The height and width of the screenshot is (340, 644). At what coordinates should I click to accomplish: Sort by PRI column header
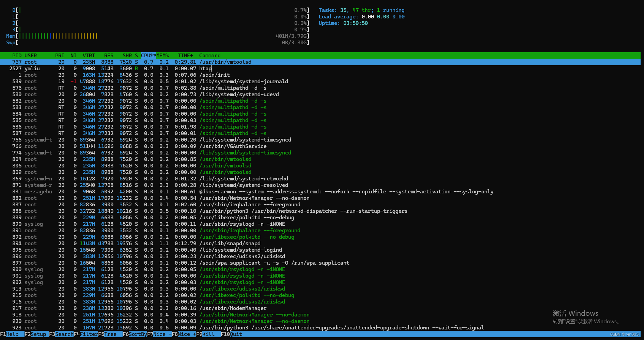[x=60, y=56]
